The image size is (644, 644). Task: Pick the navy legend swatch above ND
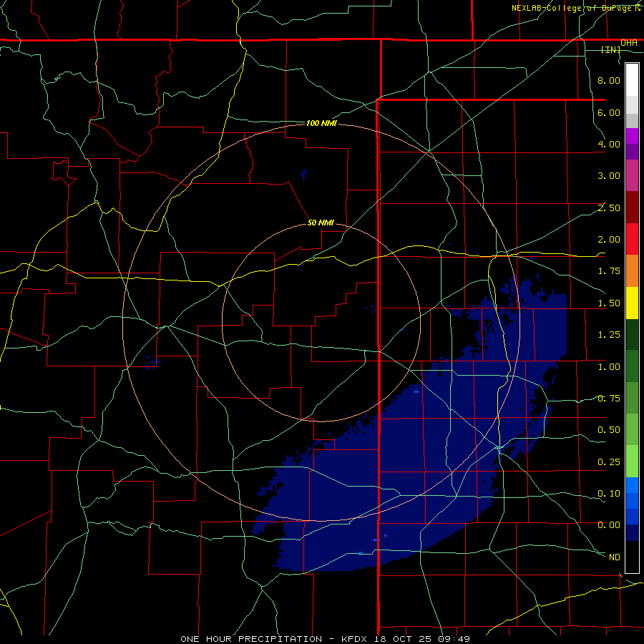[632, 533]
